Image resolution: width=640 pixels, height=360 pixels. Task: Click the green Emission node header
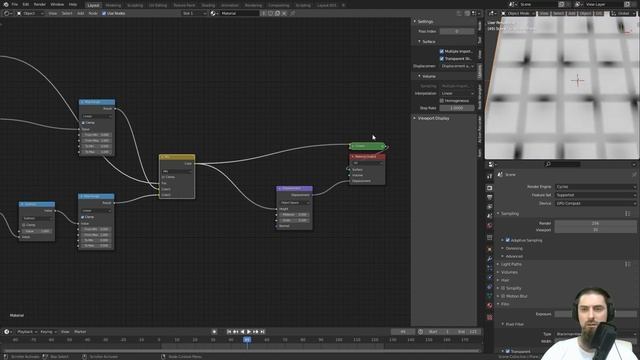click(367, 146)
